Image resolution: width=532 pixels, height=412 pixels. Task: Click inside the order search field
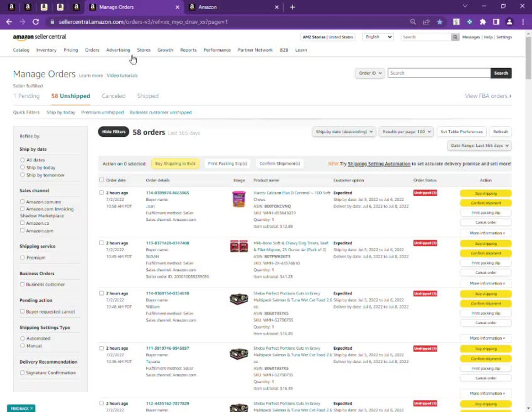click(438, 73)
